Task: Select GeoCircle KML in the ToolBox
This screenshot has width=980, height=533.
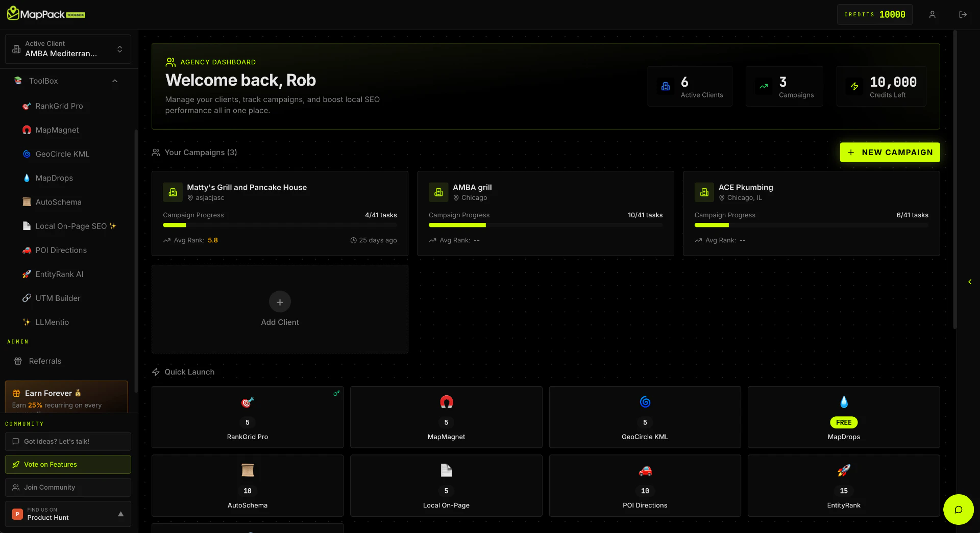Action: (62, 154)
